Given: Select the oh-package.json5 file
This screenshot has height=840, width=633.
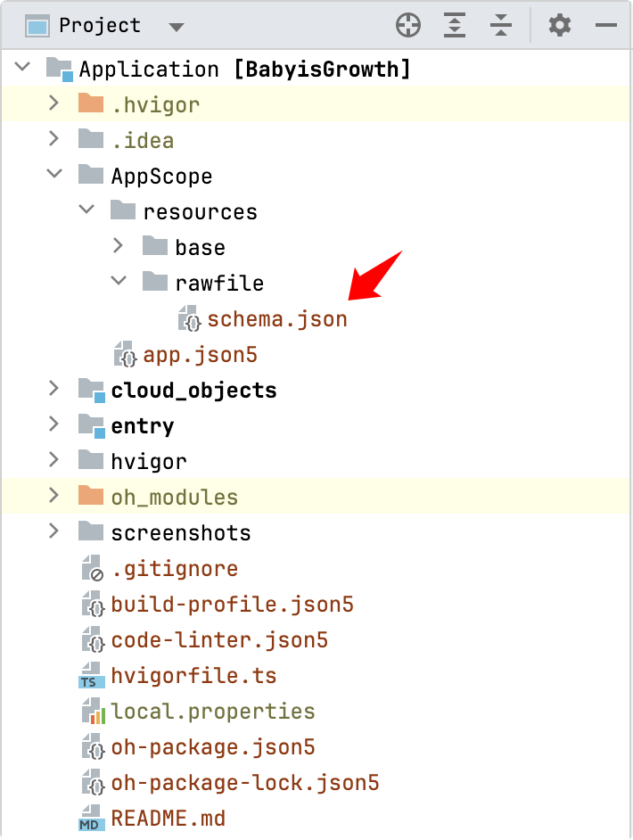Looking at the screenshot, I should point(212,746).
